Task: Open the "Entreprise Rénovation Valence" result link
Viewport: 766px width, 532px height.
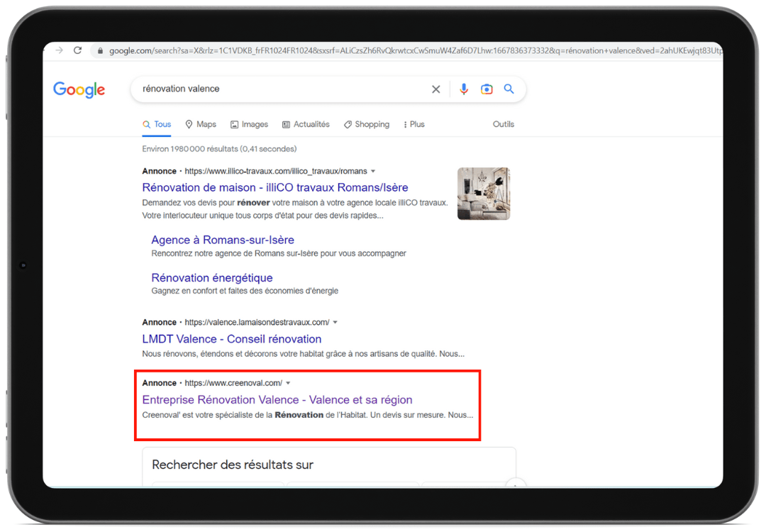Action: (x=277, y=399)
